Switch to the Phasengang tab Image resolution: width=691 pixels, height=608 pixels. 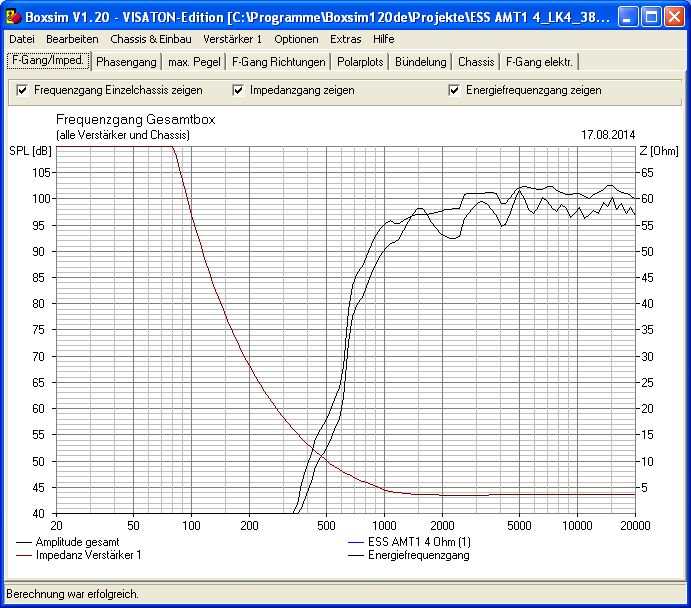tap(126, 62)
